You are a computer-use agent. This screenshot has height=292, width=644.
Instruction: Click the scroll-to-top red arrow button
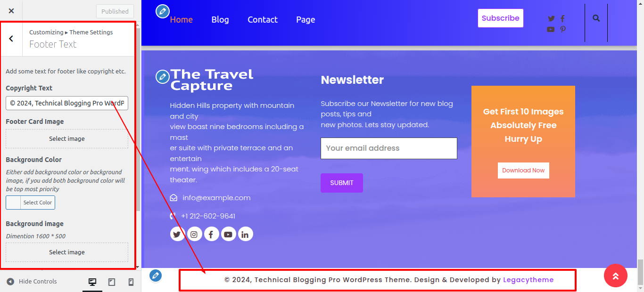coord(616,276)
